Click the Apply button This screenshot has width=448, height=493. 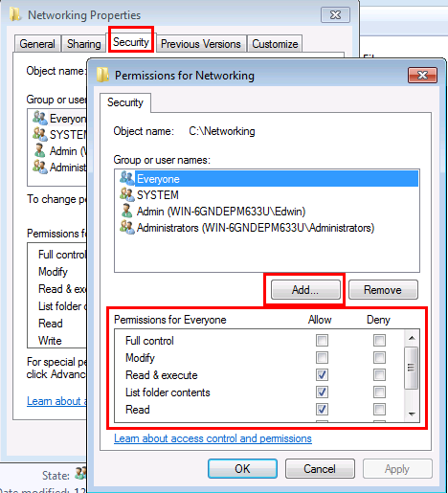[x=397, y=468]
